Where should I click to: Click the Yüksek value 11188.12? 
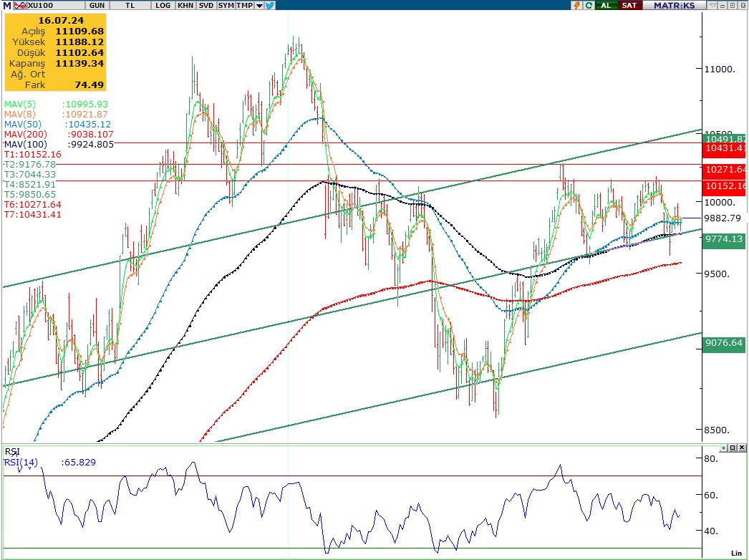tap(79, 42)
